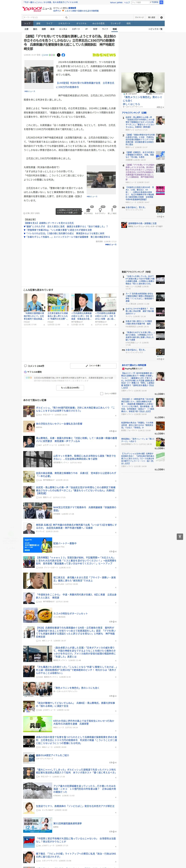Open the 有料 navigation tab

(128, 24)
